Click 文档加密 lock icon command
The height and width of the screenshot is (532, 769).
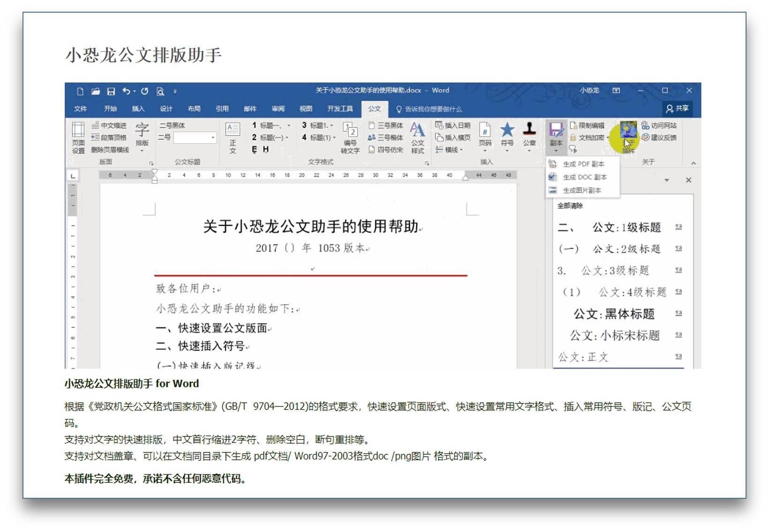(590, 138)
